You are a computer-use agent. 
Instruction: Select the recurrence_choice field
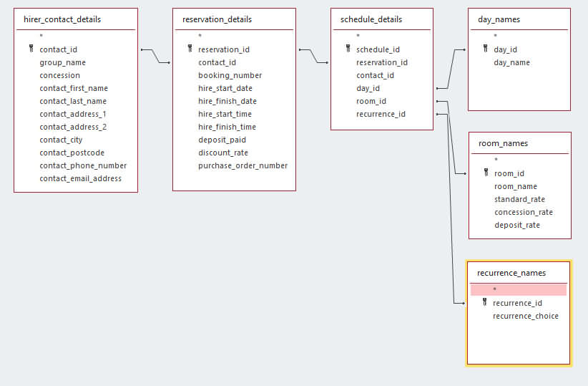click(x=525, y=316)
